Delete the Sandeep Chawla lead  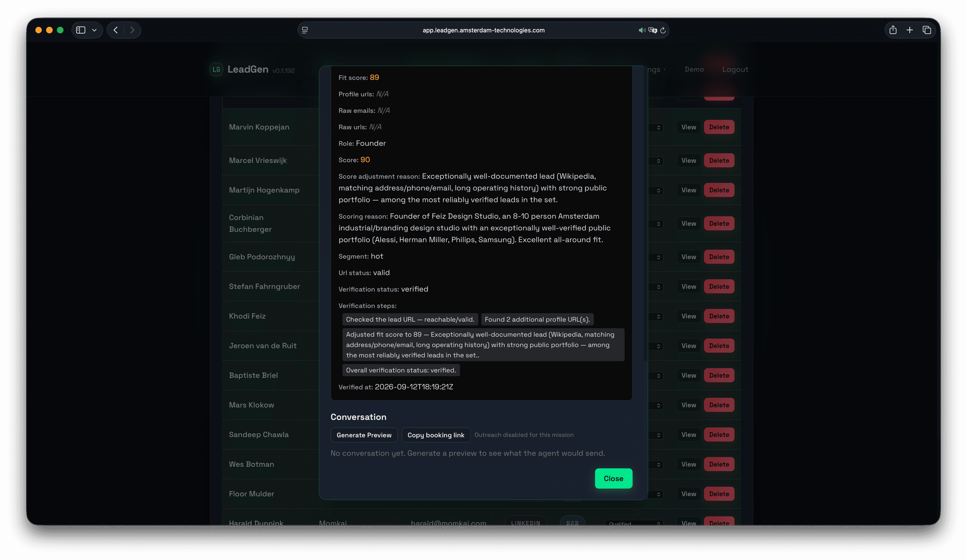[719, 435]
